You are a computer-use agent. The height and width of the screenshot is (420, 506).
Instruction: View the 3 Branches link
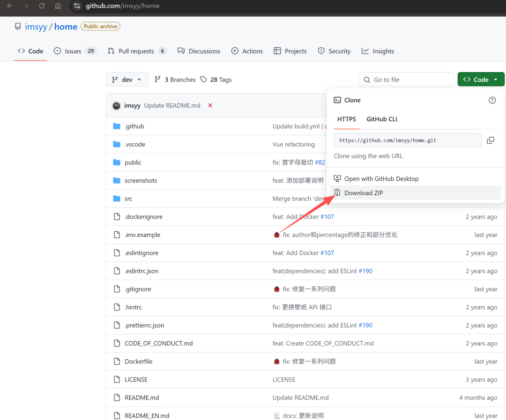coord(175,79)
